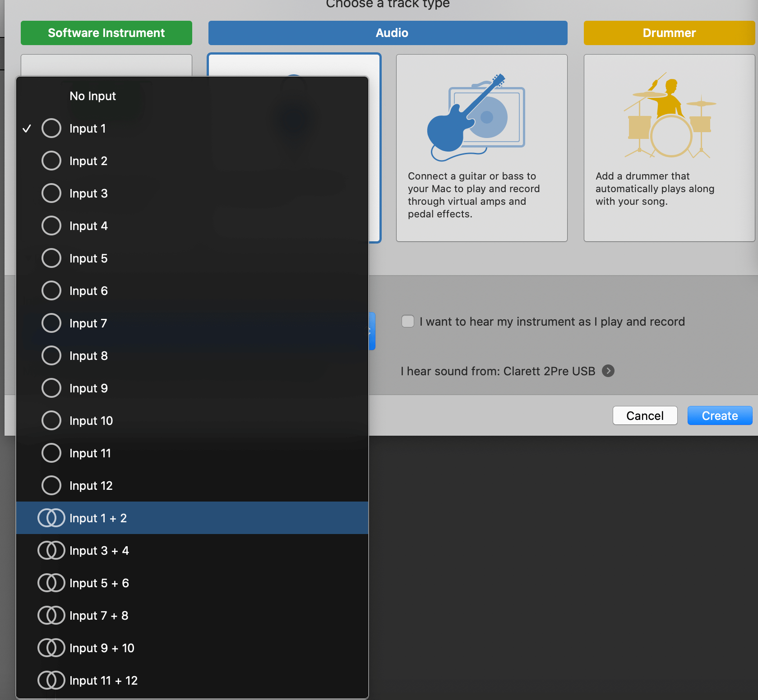Switch to the Drummer track type
This screenshot has height=700, width=758.
pyautogui.click(x=669, y=32)
